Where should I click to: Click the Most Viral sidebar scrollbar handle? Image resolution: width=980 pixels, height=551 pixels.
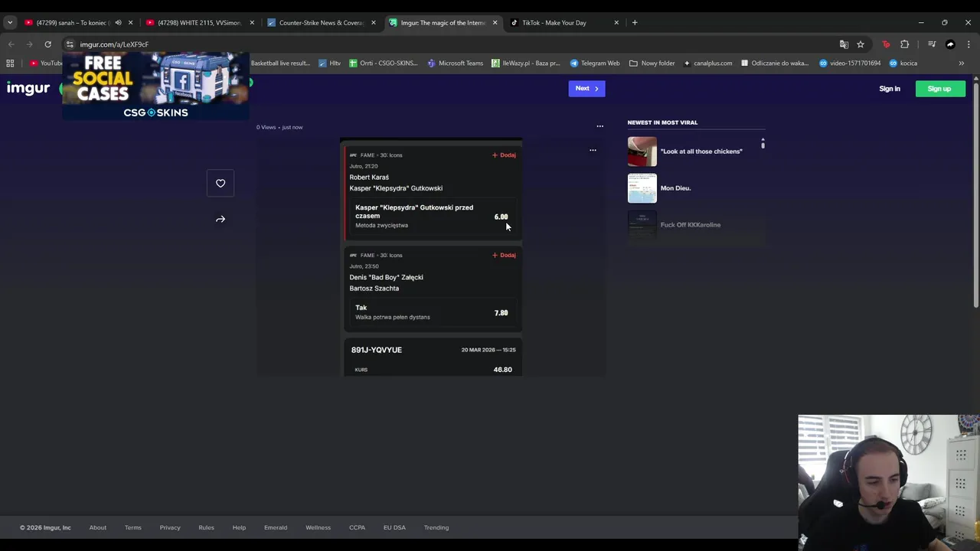click(763, 144)
